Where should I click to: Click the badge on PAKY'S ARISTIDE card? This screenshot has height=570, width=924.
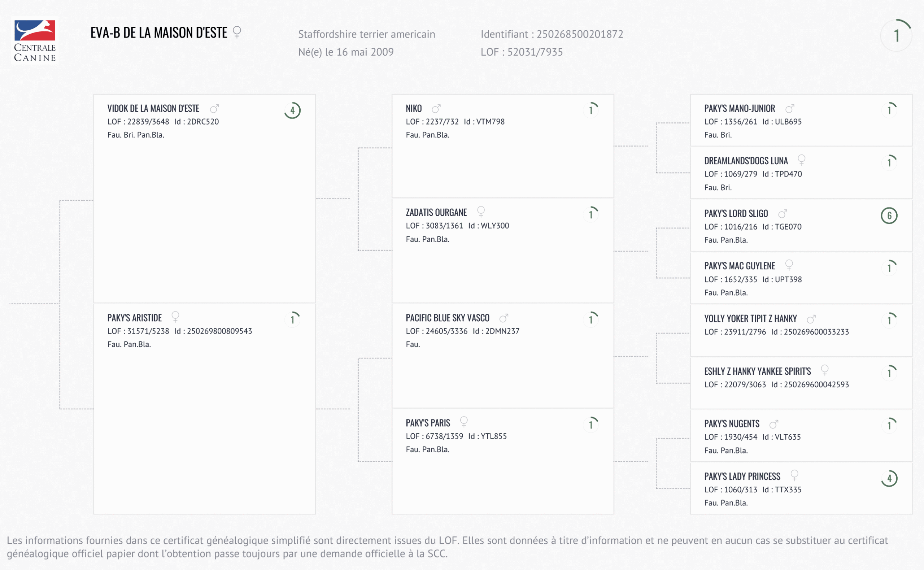click(x=292, y=320)
